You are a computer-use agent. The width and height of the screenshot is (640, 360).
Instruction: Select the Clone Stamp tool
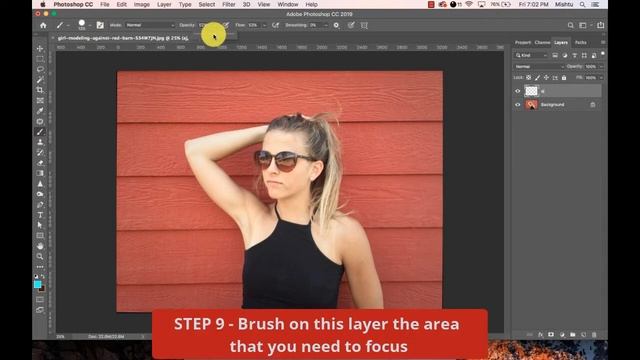40,142
